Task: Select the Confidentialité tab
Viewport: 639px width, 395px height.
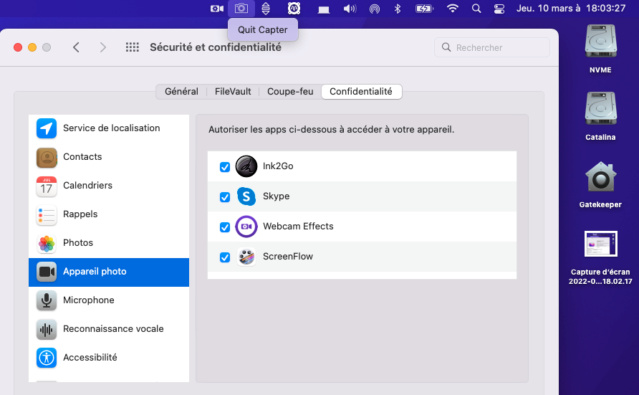Action: tap(361, 91)
